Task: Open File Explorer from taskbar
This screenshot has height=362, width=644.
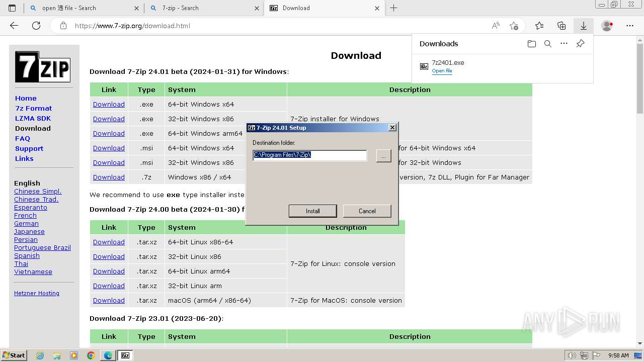Action: pos(57,355)
